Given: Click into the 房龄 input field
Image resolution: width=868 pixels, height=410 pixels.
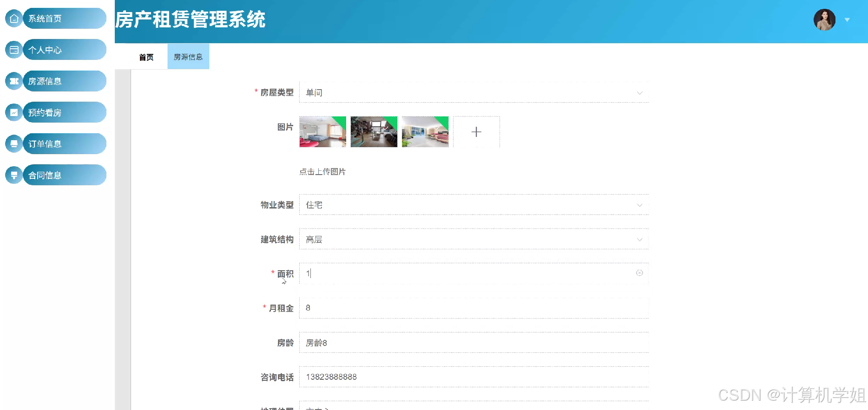Looking at the screenshot, I should [x=474, y=343].
